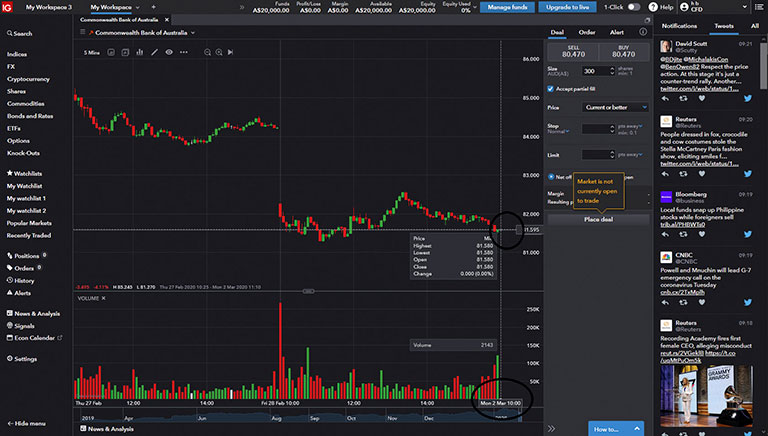Collapse right panel with double-chevron icon
Image resolution: width=768 pixels, height=436 pixels.
point(552,429)
